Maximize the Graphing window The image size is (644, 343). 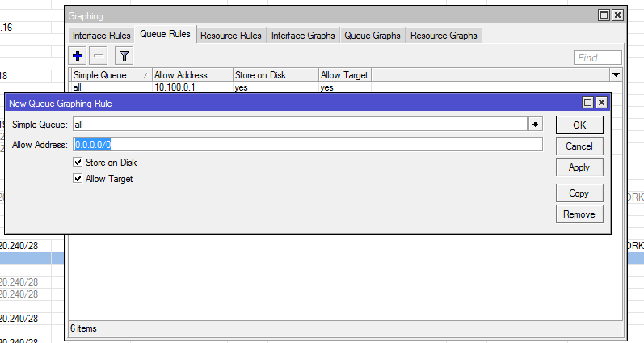point(604,15)
